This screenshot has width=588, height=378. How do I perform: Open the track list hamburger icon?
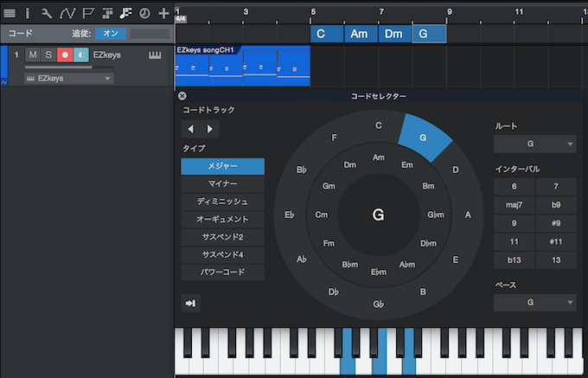10,14
